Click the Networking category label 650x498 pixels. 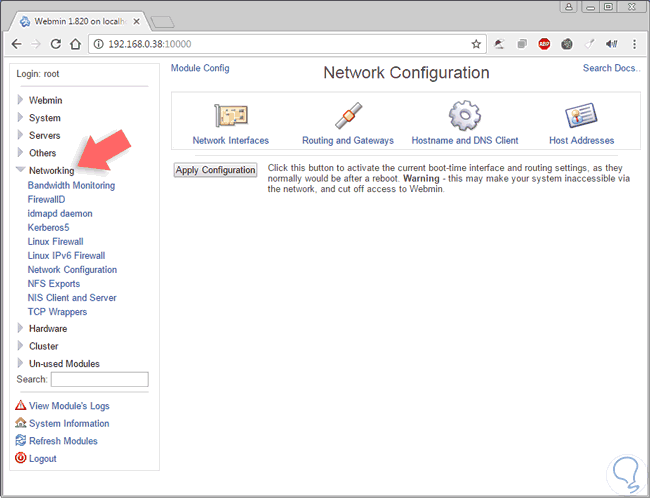[52, 170]
